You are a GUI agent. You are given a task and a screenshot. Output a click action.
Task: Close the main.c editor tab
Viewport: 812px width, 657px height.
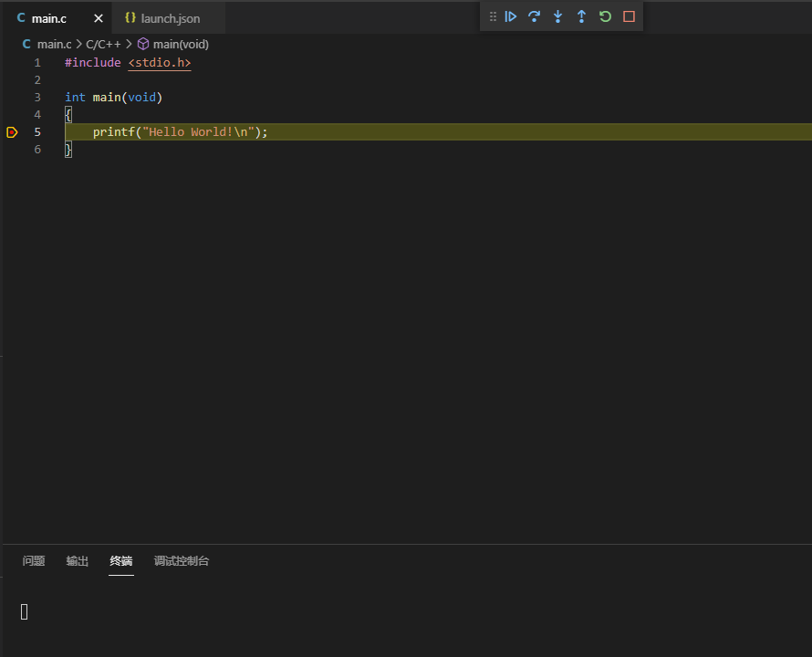point(99,18)
